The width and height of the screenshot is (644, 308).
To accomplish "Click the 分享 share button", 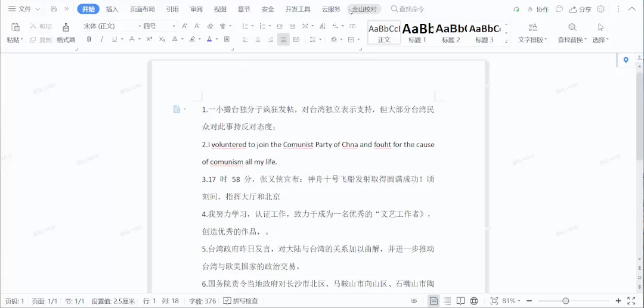I will pyautogui.click(x=580, y=9).
